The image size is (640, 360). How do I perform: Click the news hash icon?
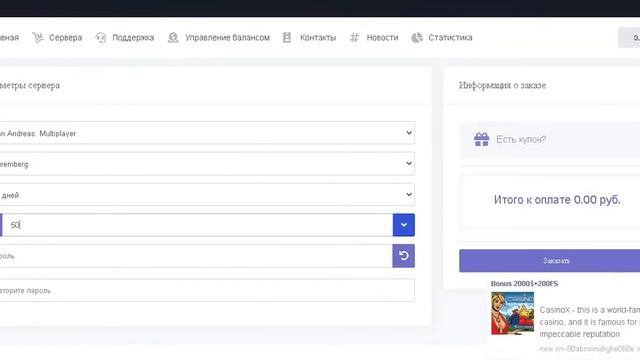click(354, 38)
